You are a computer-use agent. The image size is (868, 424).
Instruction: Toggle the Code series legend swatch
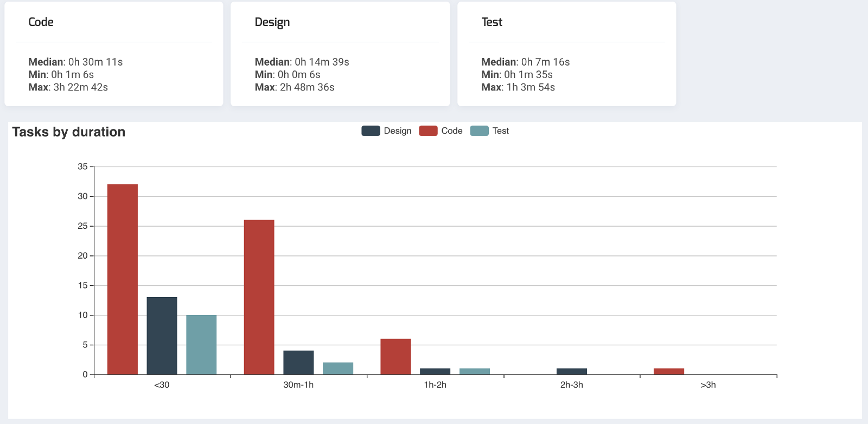pos(428,131)
